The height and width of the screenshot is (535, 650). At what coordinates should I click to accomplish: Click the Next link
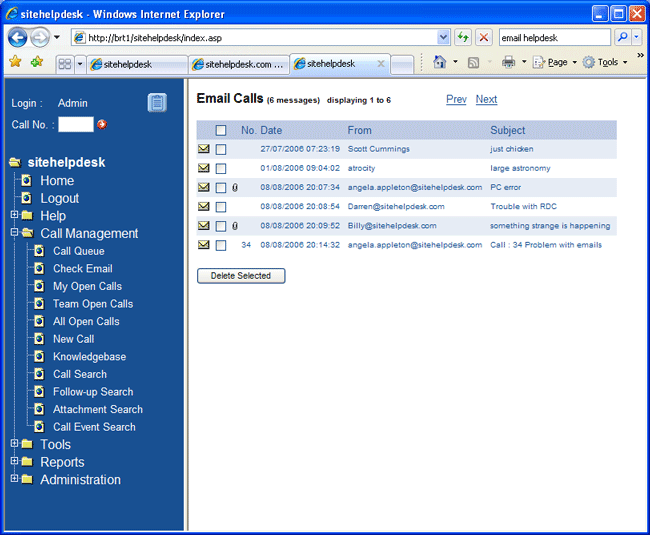click(x=486, y=99)
